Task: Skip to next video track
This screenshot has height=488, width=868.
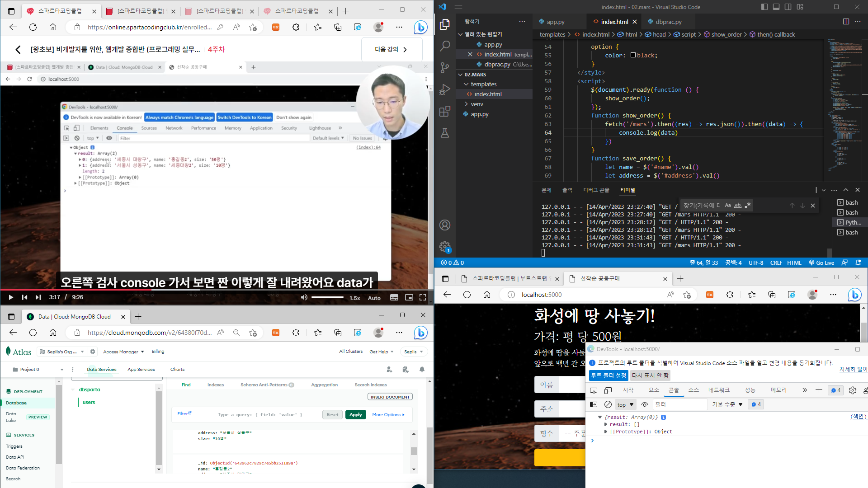Action: [38, 297]
